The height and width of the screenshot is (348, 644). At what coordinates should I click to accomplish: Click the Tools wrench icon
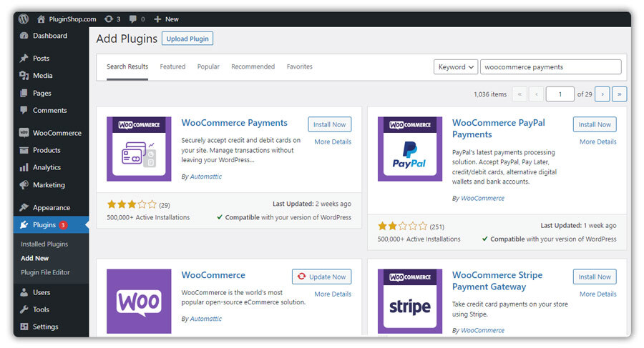[24, 309]
